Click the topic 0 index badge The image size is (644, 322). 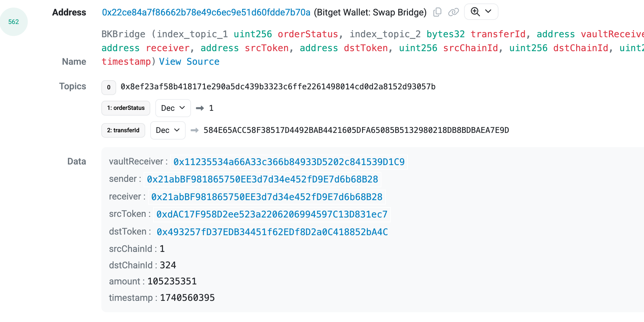pyautogui.click(x=109, y=87)
